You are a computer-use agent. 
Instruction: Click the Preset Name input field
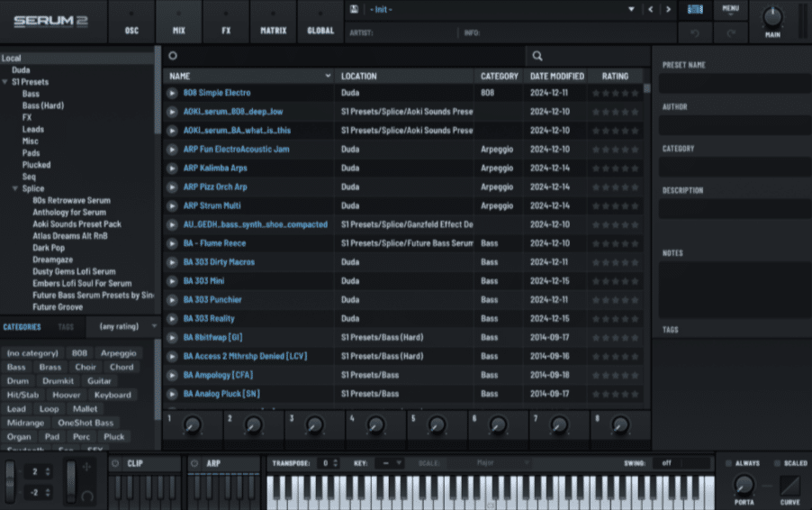pos(735,84)
